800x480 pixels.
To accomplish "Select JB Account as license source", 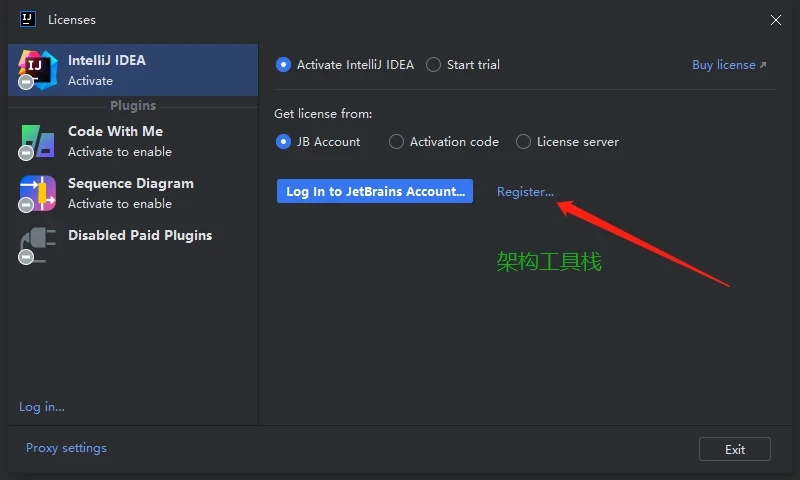I will click(x=283, y=142).
